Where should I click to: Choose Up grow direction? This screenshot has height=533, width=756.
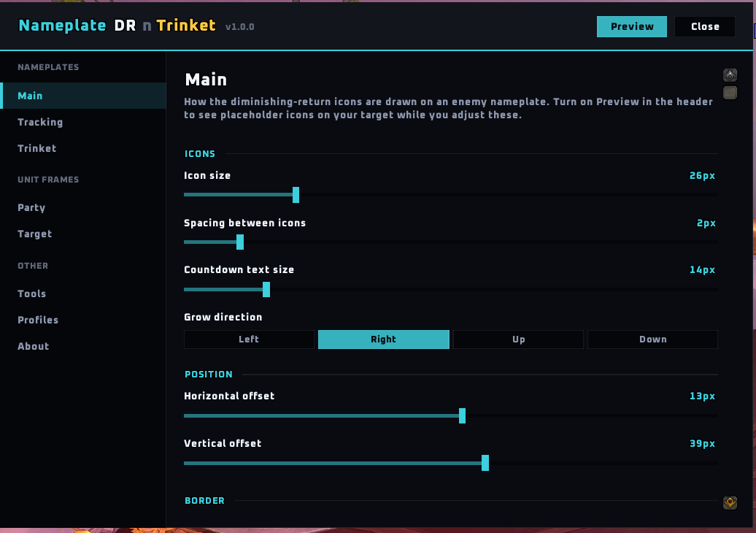pos(518,339)
